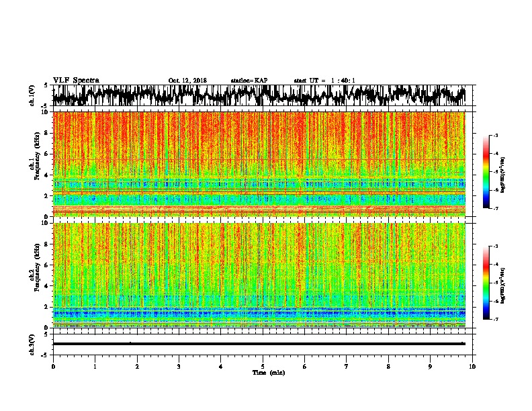This screenshot has width=532, height=411.
Task: Click time axis tick label "6"
Action: pos(305,367)
